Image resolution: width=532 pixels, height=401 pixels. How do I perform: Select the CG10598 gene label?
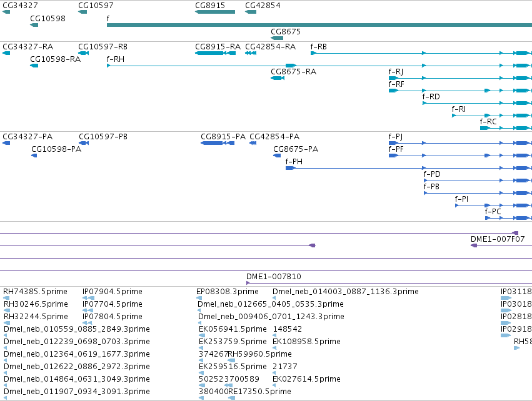coord(48,18)
